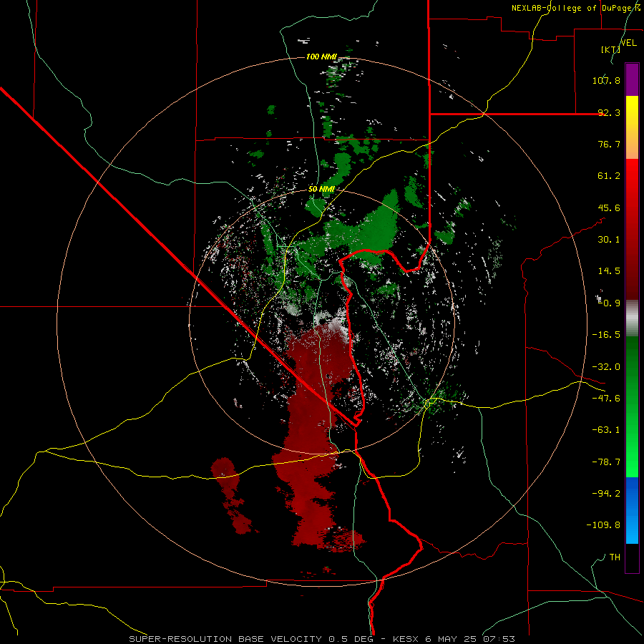The height and width of the screenshot is (644, 644).
Task: Select the -94.2 scale label
Action: coord(606,493)
